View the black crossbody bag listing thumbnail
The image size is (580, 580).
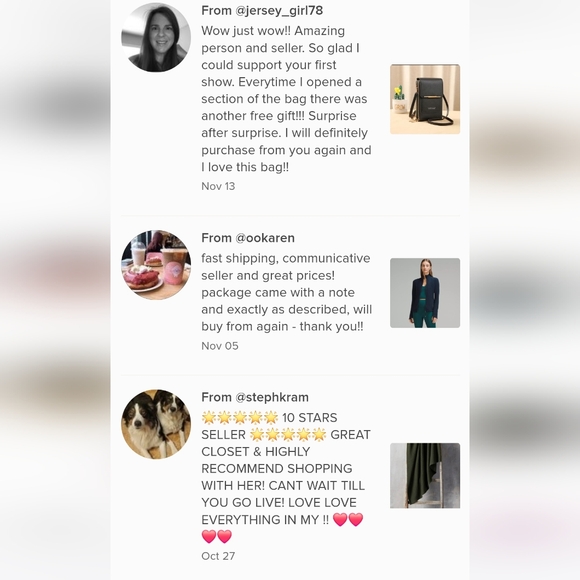[425, 99]
